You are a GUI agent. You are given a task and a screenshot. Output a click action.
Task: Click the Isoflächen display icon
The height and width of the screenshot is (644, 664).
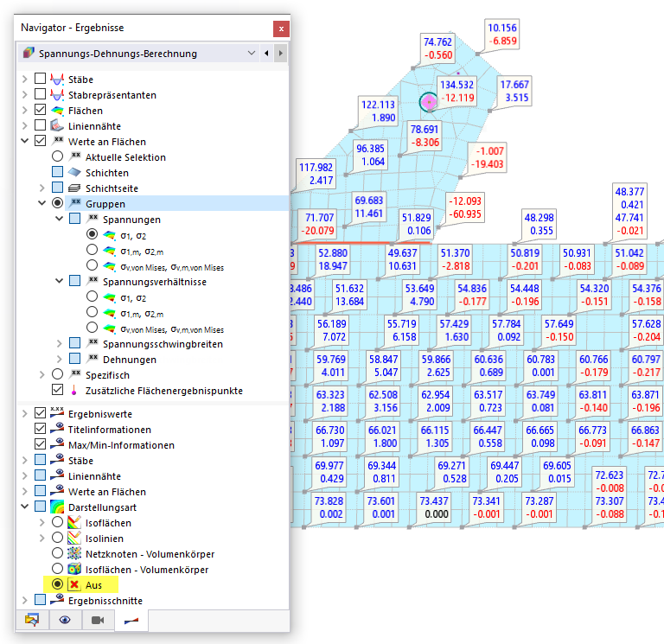click(74, 522)
